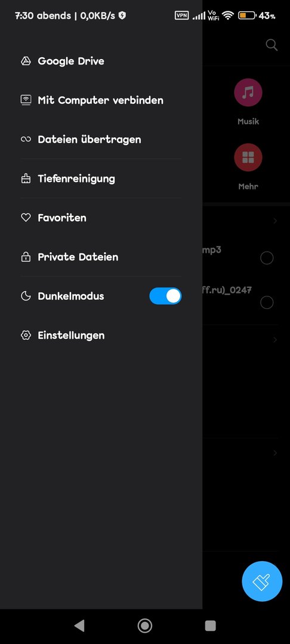Screen dimensions: 290x644
Task: Tap the Tiefenreinigung brush icon
Action: pyautogui.click(x=26, y=179)
